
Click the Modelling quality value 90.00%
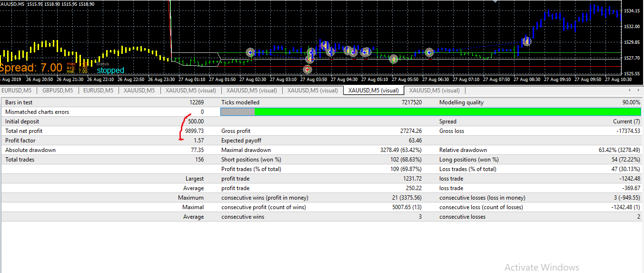pyautogui.click(x=630, y=102)
